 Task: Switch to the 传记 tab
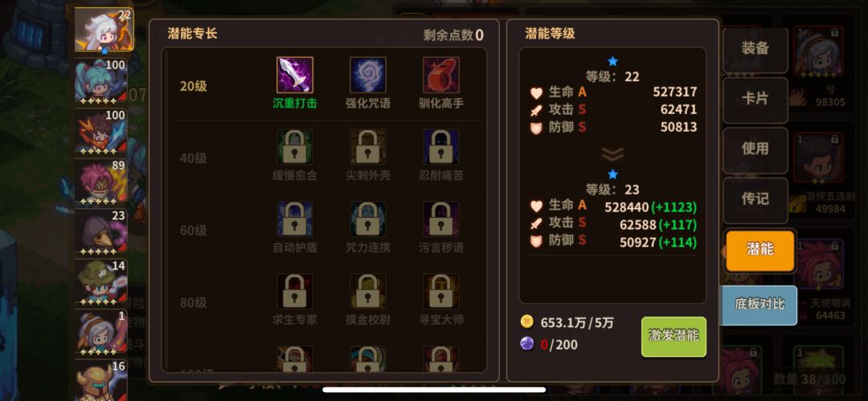coord(755,199)
